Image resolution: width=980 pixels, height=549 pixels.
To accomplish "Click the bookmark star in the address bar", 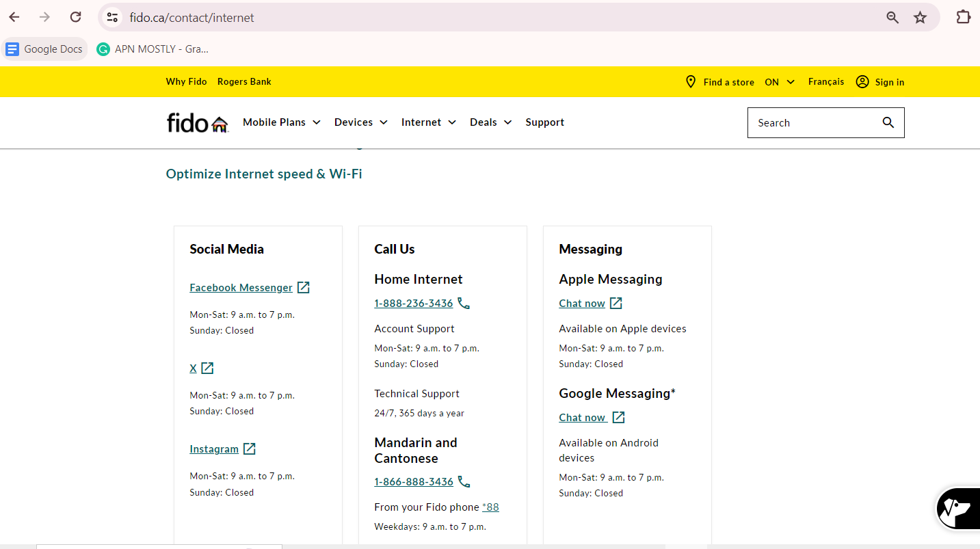I will [x=920, y=16].
